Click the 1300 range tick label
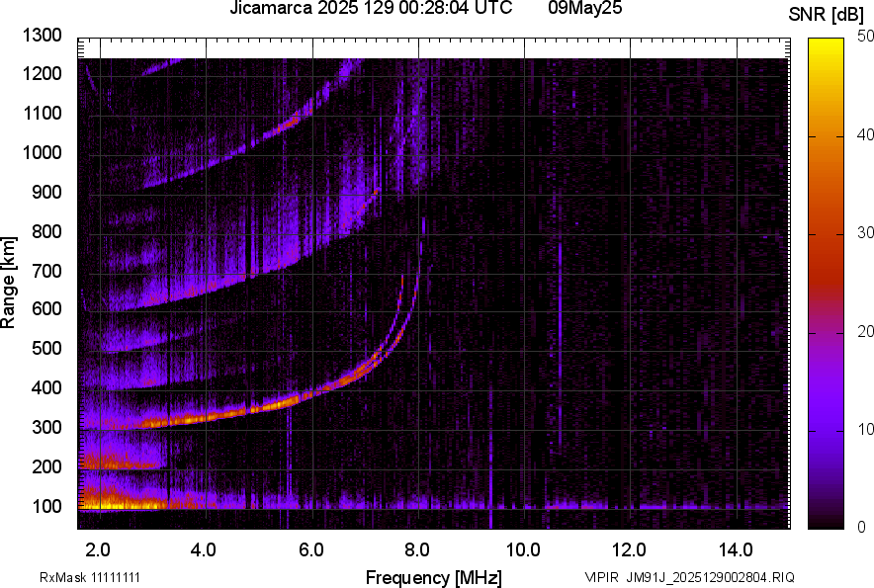 point(43,36)
